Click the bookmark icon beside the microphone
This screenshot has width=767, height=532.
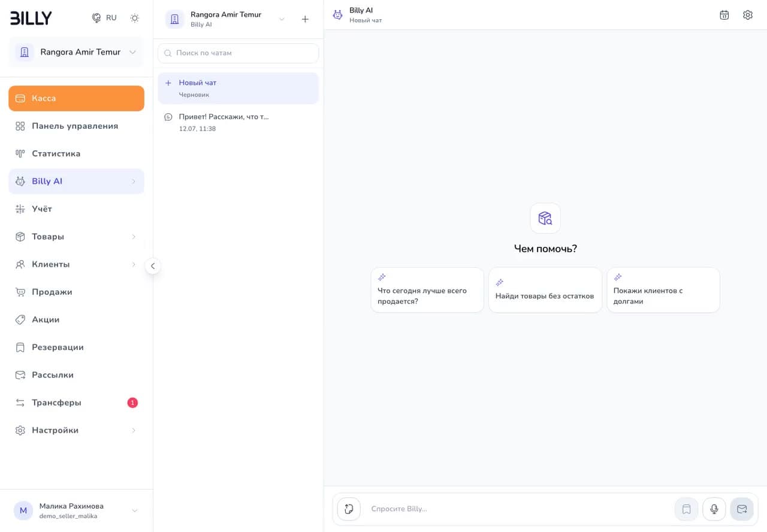point(687,509)
